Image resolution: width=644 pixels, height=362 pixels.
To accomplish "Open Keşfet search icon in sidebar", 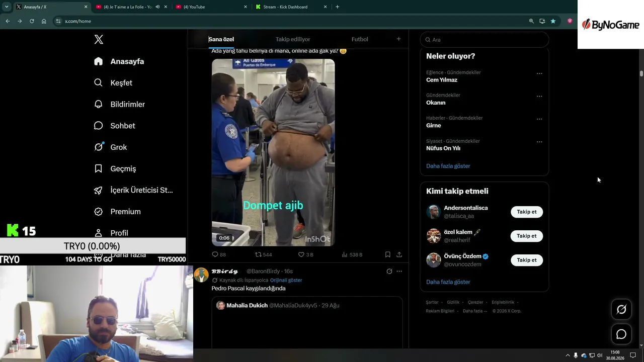I will [99, 82].
